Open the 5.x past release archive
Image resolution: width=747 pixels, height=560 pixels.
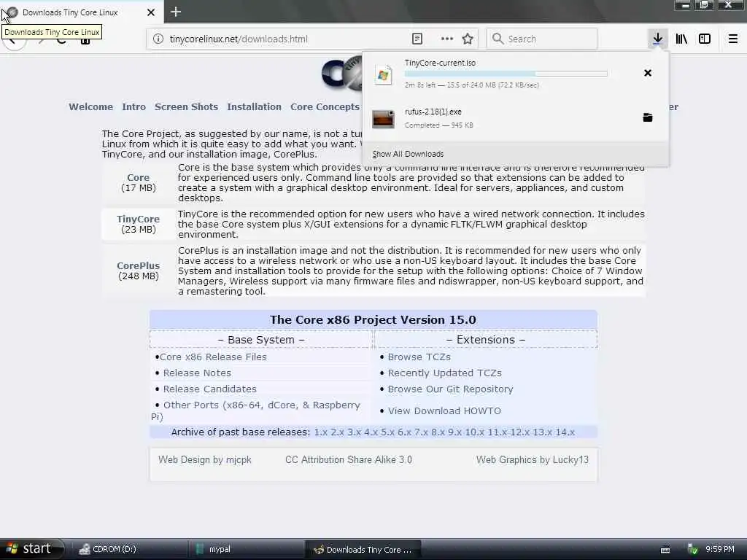(x=388, y=432)
